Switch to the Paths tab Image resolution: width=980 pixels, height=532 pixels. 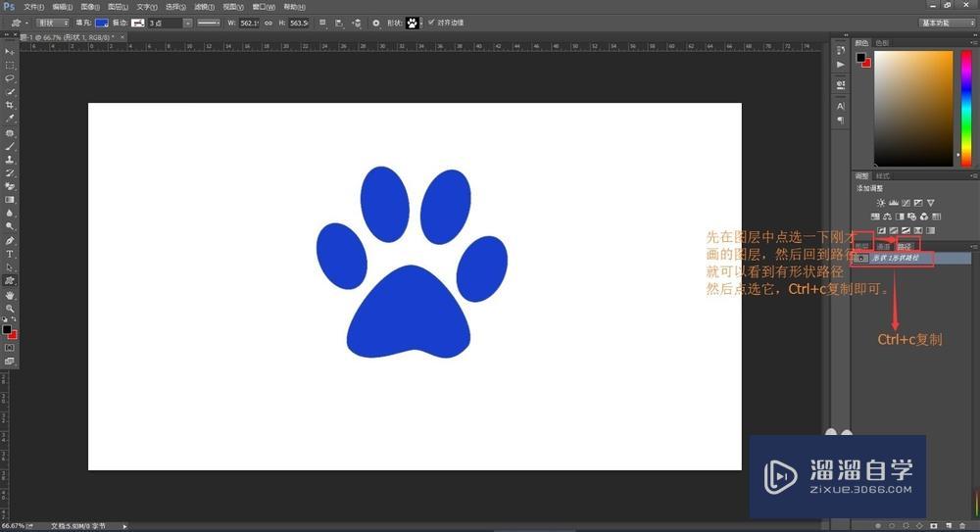[905, 246]
